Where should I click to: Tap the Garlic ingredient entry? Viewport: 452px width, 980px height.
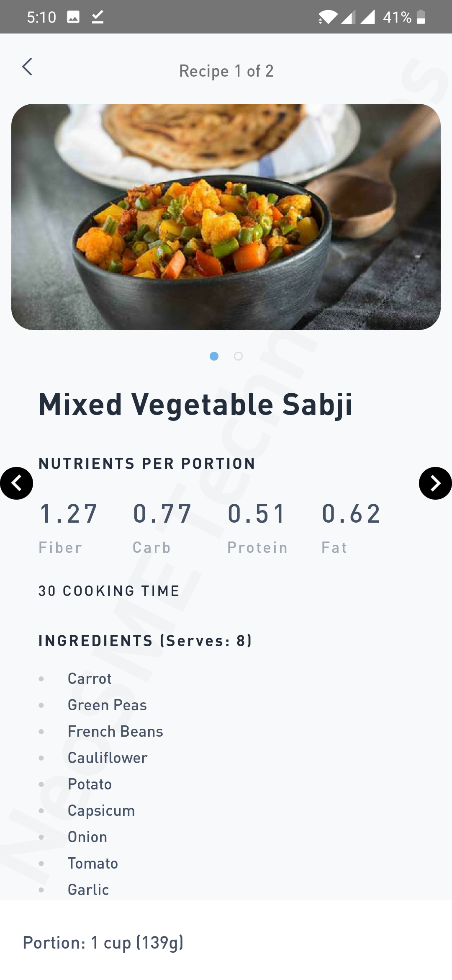(88, 890)
